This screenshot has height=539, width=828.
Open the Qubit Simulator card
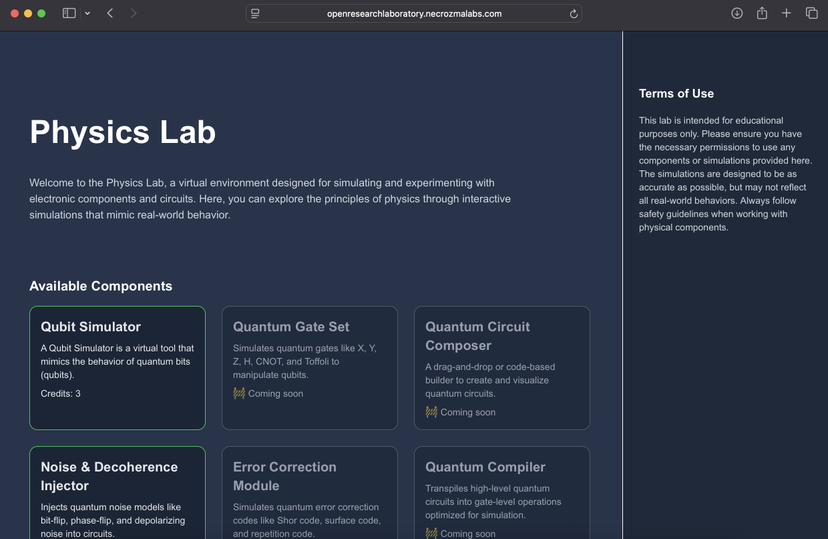tap(117, 368)
